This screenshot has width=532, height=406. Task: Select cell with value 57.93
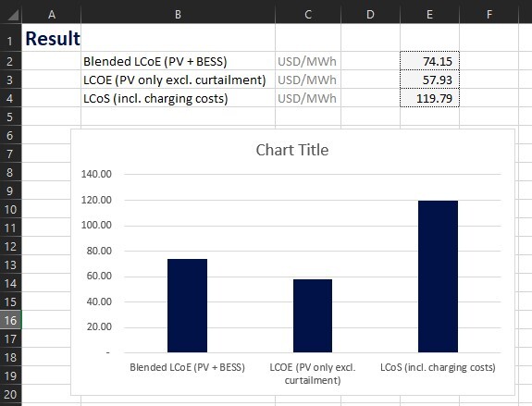429,80
